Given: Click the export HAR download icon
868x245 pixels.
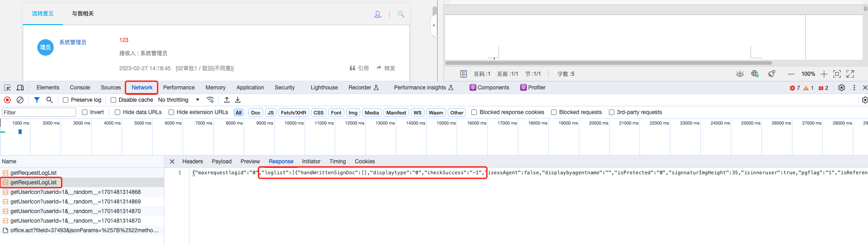Looking at the screenshot, I should (x=238, y=100).
